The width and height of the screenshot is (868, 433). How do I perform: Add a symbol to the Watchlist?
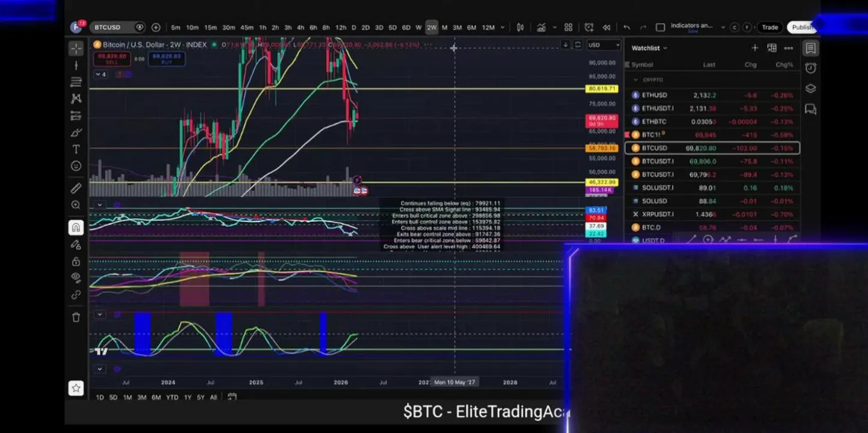click(754, 48)
